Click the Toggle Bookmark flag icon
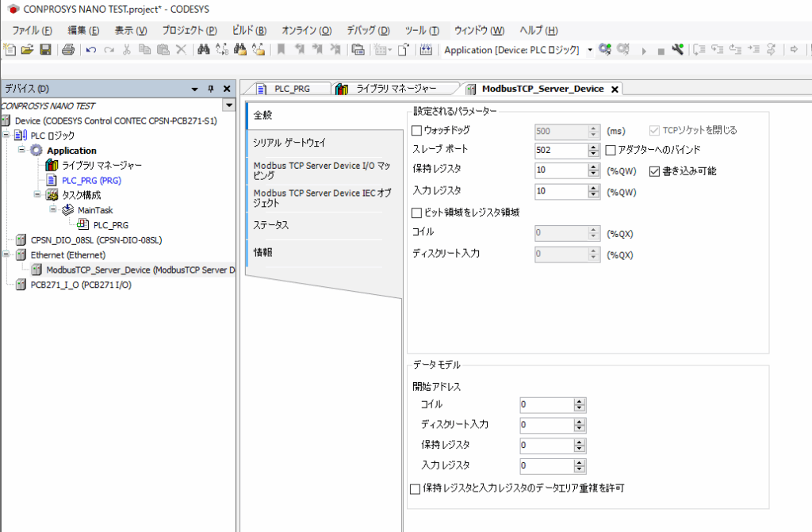812x532 pixels. click(x=282, y=50)
